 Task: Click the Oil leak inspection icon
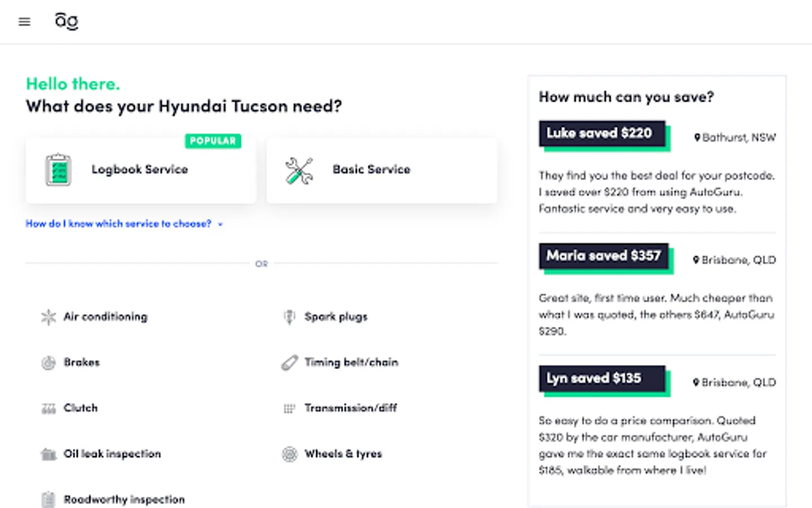point(48,454)
